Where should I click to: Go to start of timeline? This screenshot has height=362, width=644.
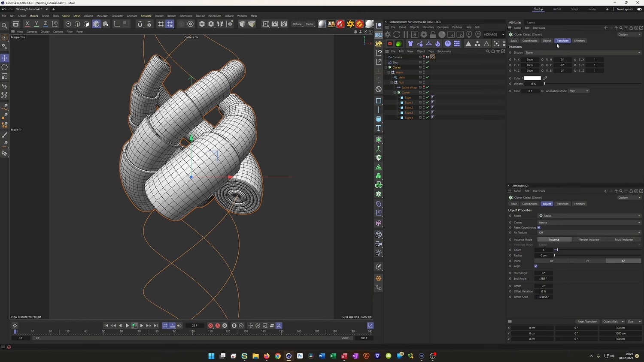(x=106, y=326)
